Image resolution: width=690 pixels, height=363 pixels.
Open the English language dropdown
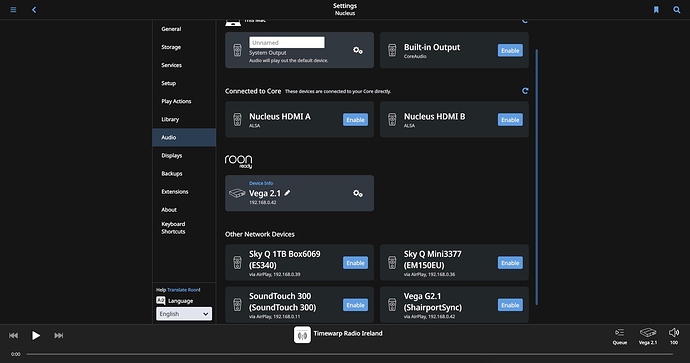point(184,314)
